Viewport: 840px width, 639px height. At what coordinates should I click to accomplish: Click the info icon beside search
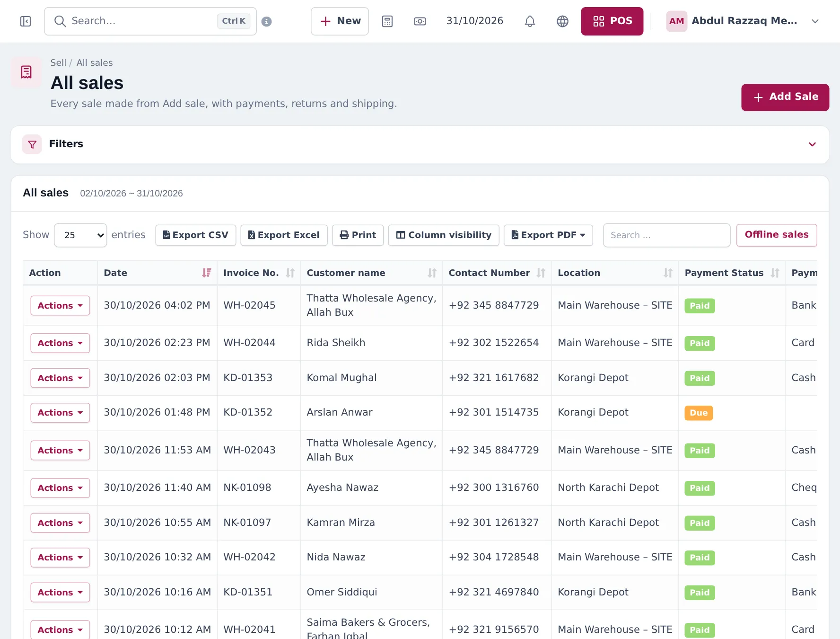pos(267,22)
